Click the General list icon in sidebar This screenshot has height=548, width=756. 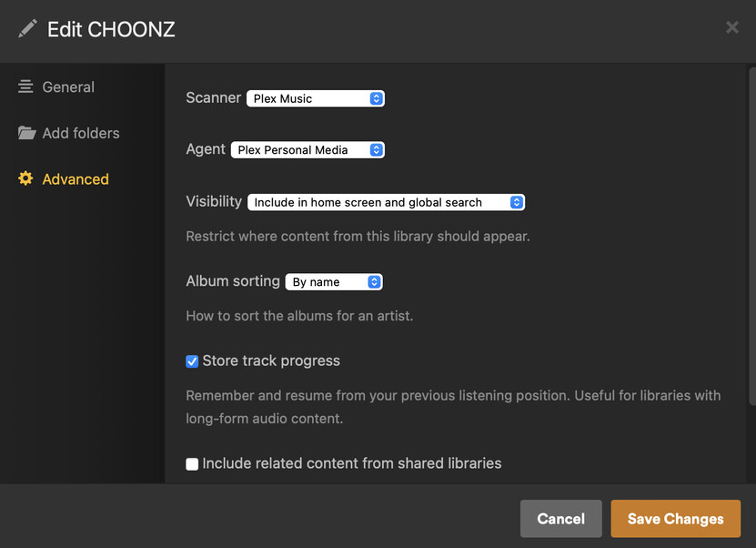pos(25,87)
